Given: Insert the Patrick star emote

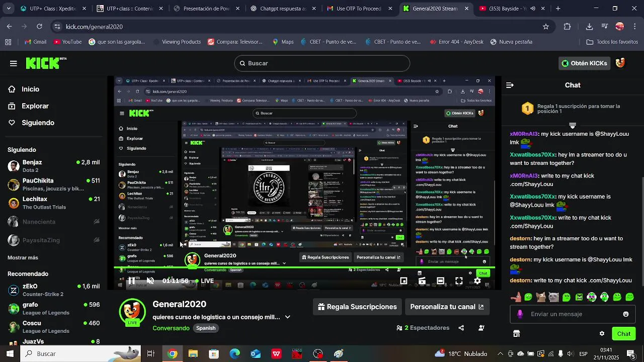Looking at the screenshot, I should tap(516, 297).
